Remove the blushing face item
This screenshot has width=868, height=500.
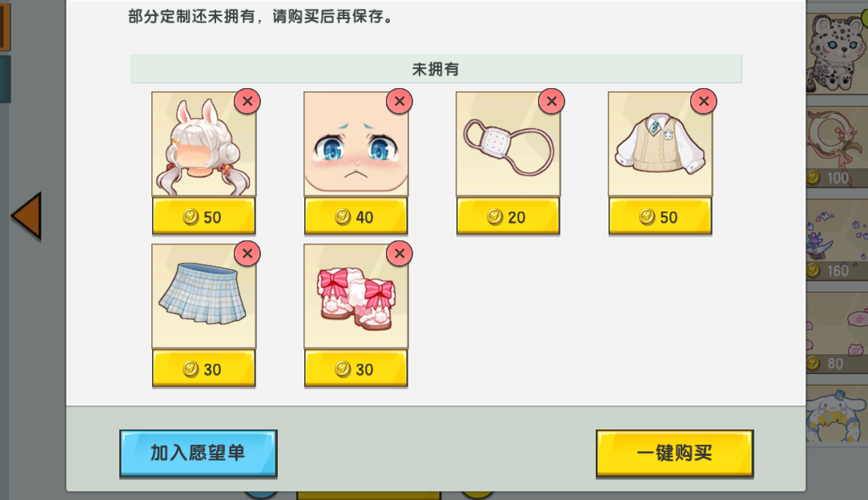tap(400, 101)
